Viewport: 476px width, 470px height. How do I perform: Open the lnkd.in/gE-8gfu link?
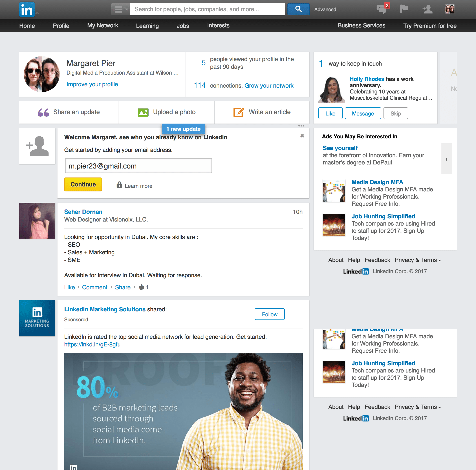(x=92, y=344)
